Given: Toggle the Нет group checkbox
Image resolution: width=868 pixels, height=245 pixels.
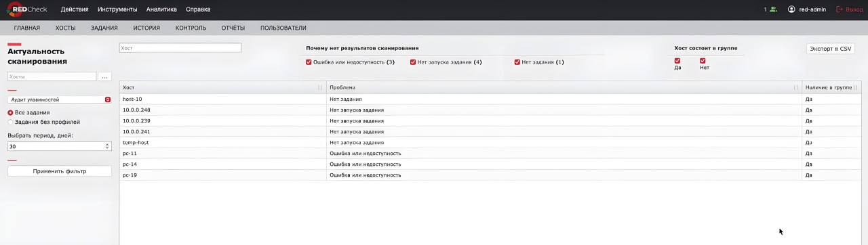Looking at the screenshot, I should 703,61.
